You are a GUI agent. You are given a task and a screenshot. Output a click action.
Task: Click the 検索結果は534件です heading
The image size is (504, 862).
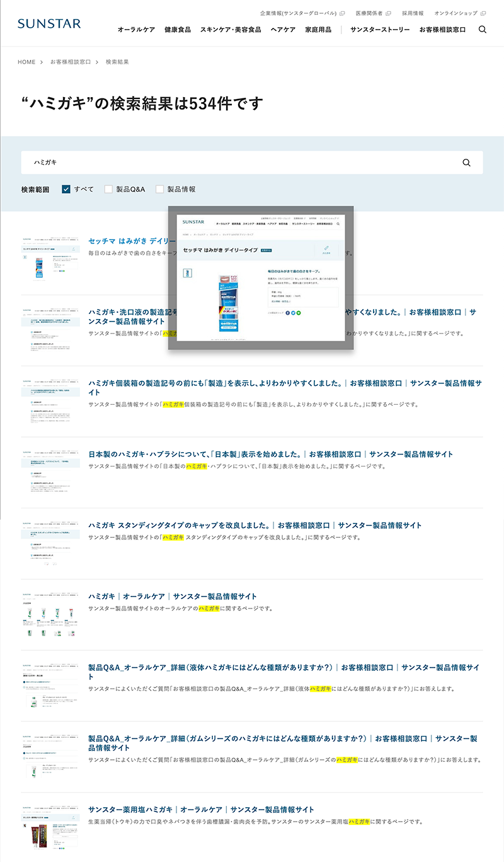[x=142, y=103]
